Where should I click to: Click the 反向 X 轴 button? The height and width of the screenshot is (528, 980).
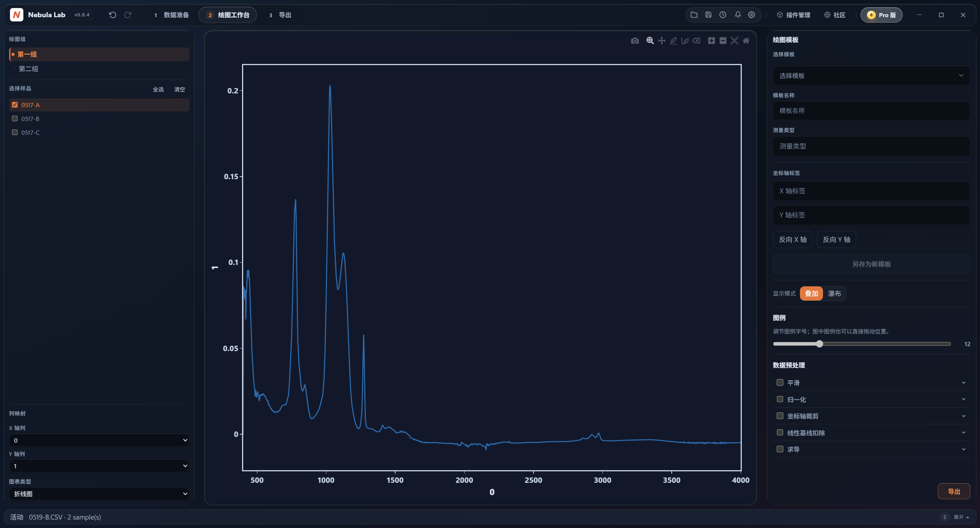click(792, 240)
